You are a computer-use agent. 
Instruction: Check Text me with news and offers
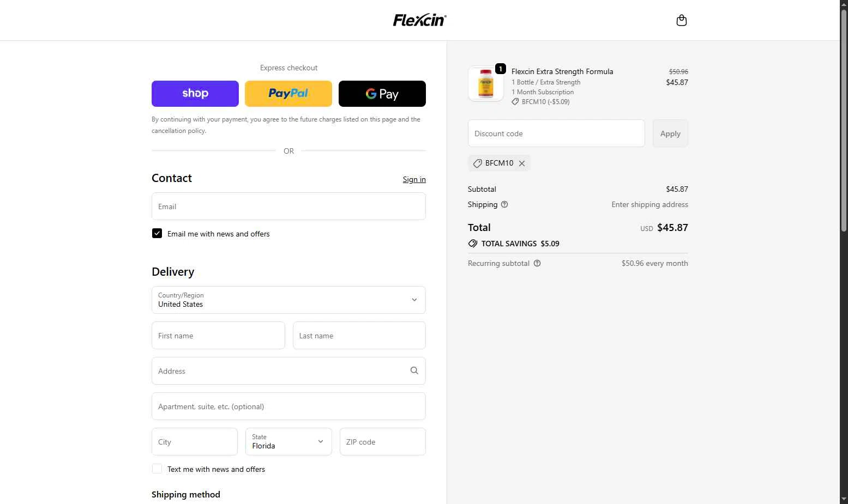(x=157, y=469)
